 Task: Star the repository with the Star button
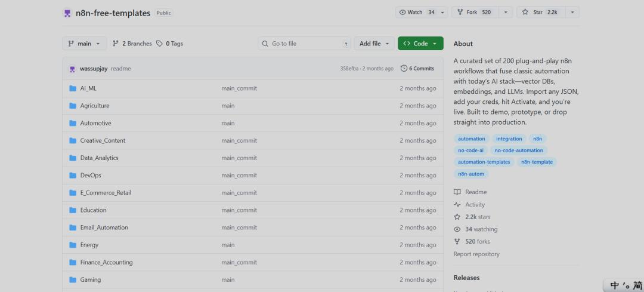(541, 13)
